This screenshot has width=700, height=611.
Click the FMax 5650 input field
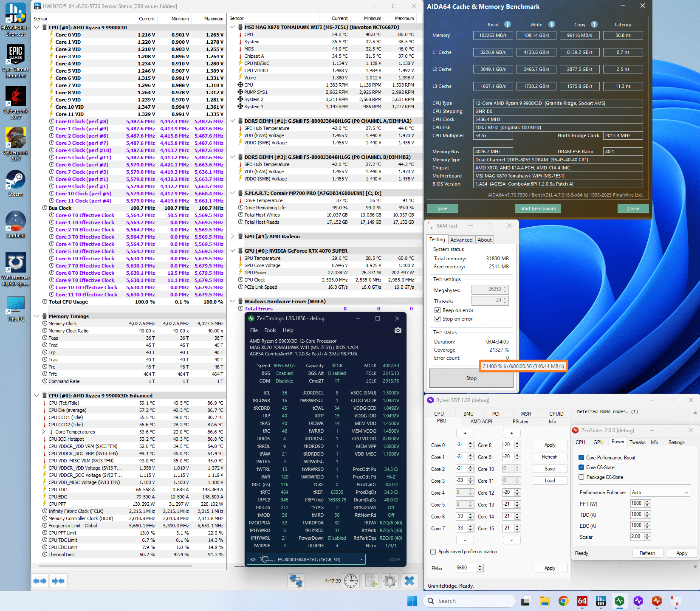[x=466, y=568]
